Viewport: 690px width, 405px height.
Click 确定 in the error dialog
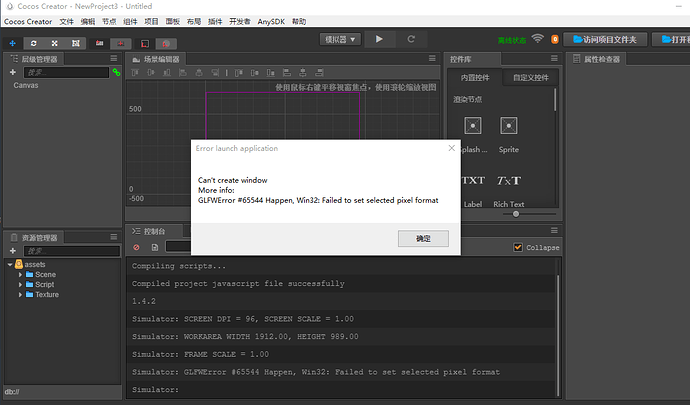423,239
